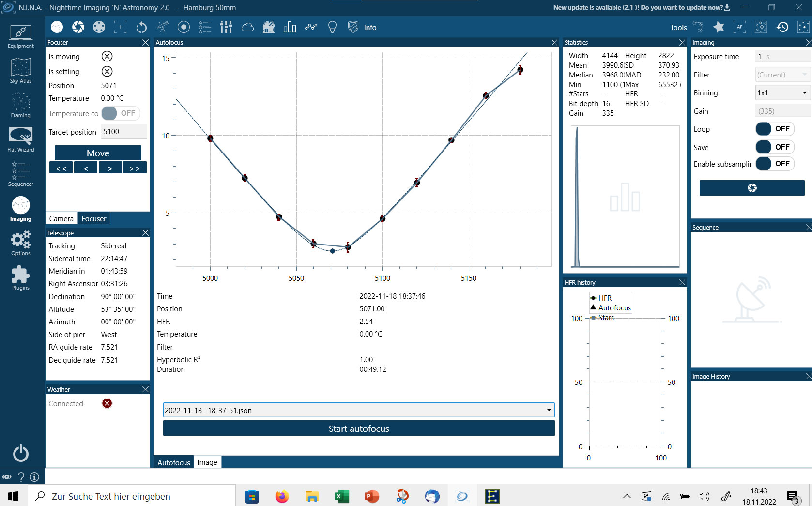Open the Equipment section
The image size is (812, 506).
click(x=20, y=37)
